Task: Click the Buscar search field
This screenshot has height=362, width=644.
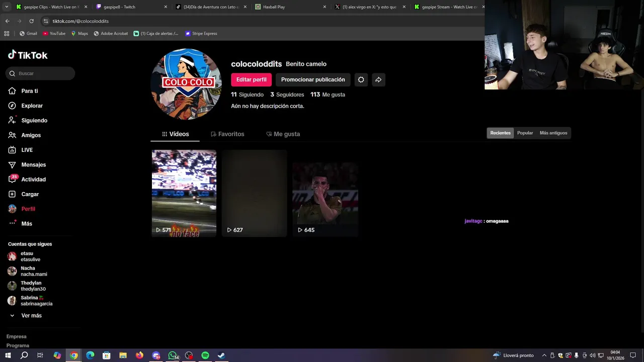Action: tap(40, 73)
